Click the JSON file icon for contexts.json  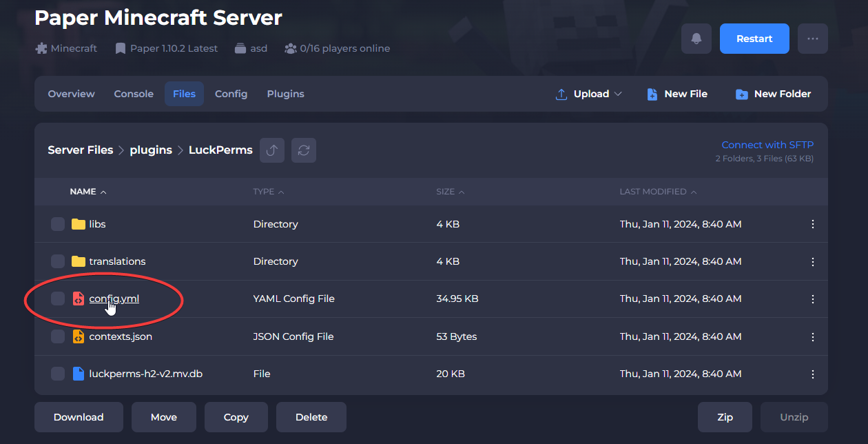pyautogui.click(x=79, y=336)
